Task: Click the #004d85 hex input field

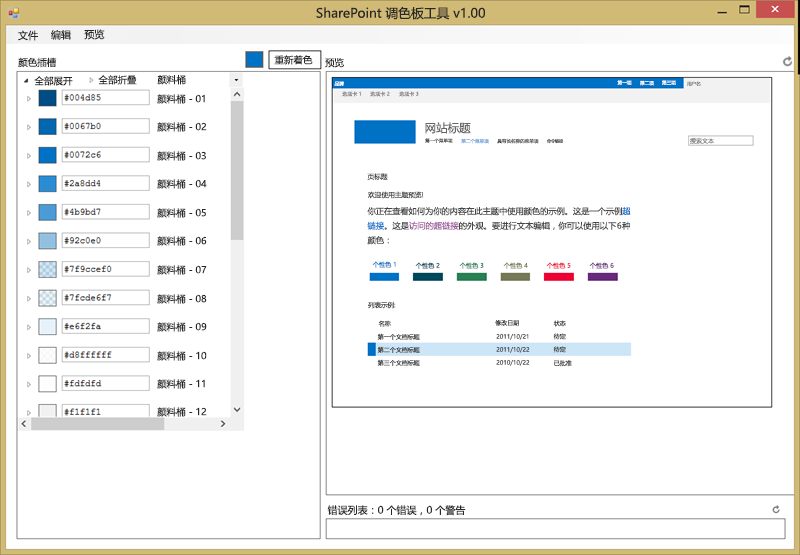Action: point(106,97)
